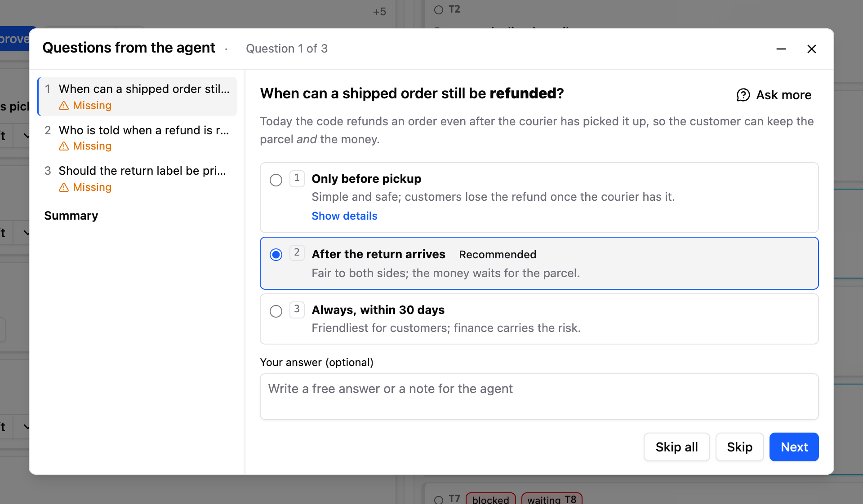Select the 'Always, within 30 days' radio button
This screenshot has width=863, height=504.
coord(276,311)
